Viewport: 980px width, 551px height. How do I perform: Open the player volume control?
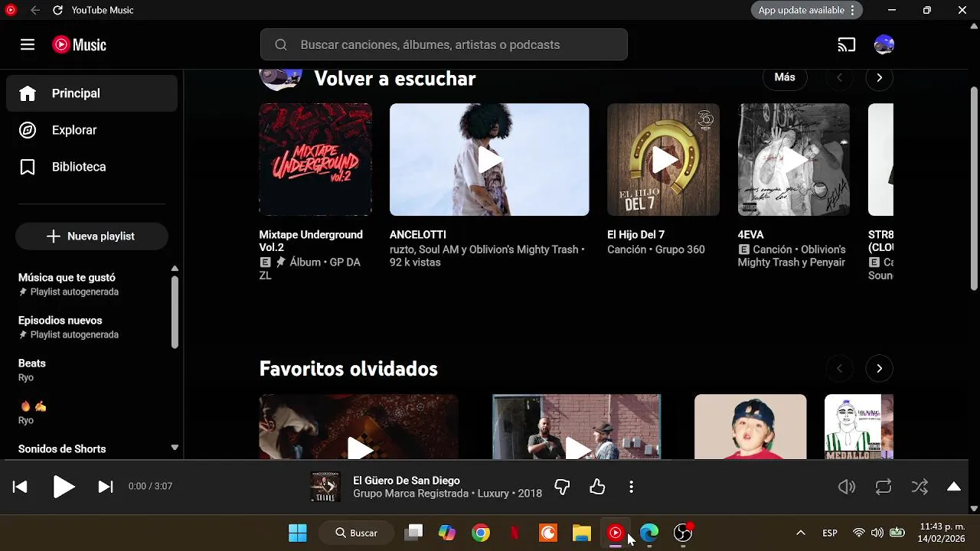(846, 487)
